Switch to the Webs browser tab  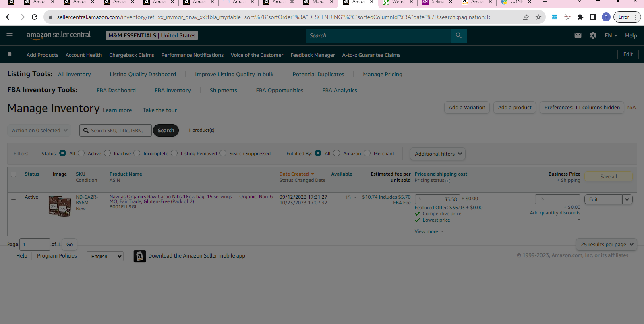398,2
